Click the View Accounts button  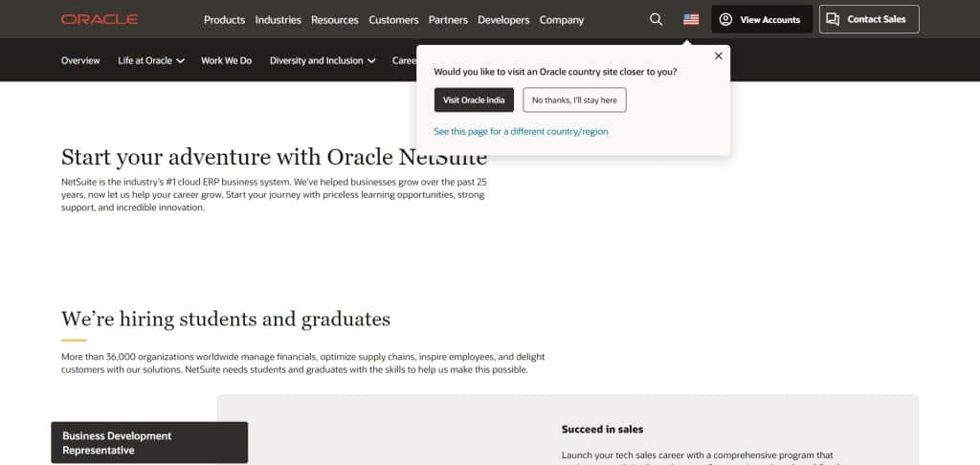[762, 19]
